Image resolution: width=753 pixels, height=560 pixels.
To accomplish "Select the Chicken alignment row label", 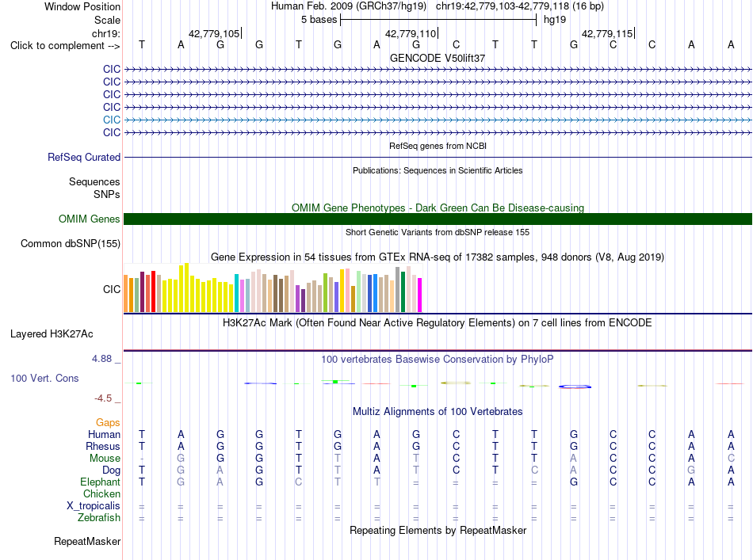I will [101, 493].
